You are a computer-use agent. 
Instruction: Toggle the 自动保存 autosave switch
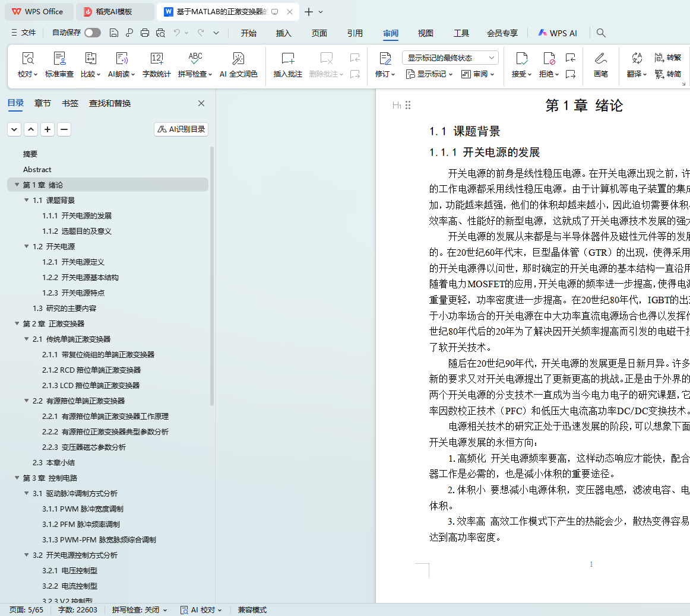pos(92,33)
